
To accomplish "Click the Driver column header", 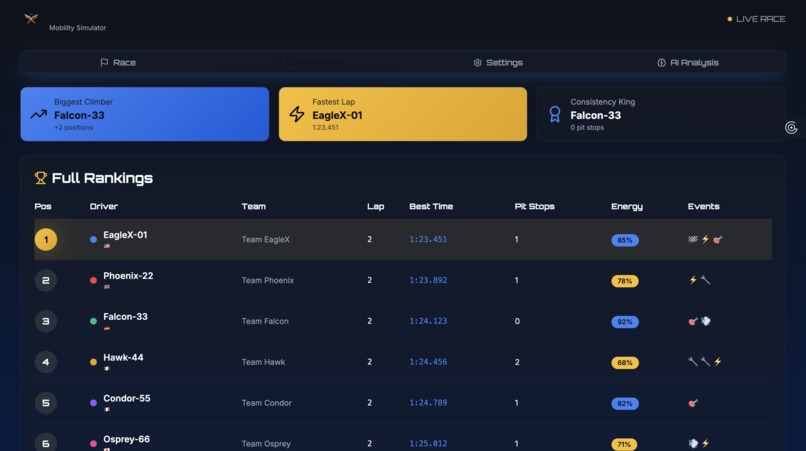I will click(104, 206).
